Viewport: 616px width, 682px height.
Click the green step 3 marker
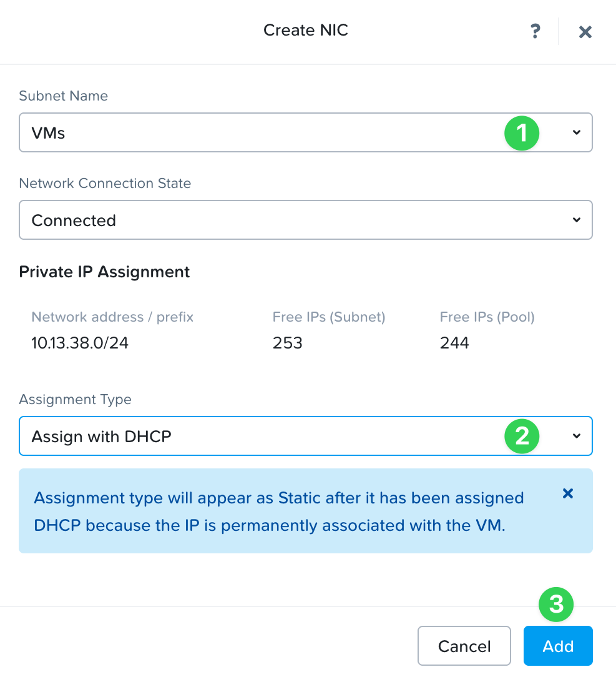point(556,604)
